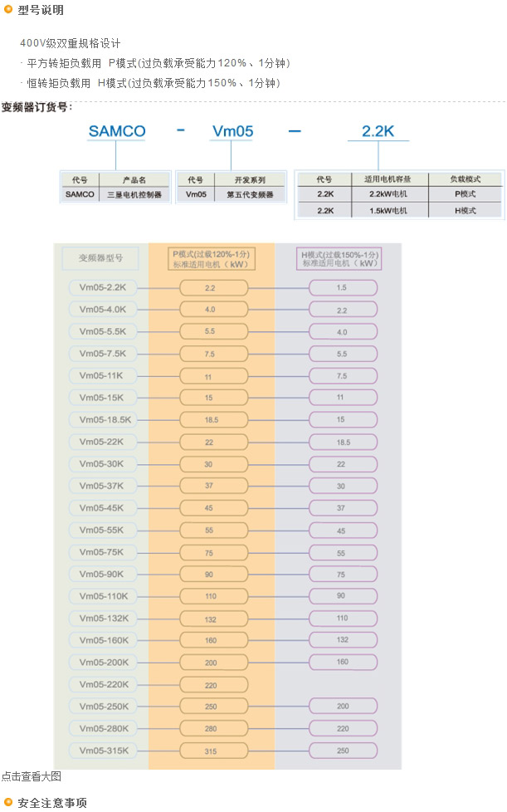Select the Vm05-280K model box
The width and height of the screenshot is (507, 812).
pyautogui.click(x=102, y=729)
